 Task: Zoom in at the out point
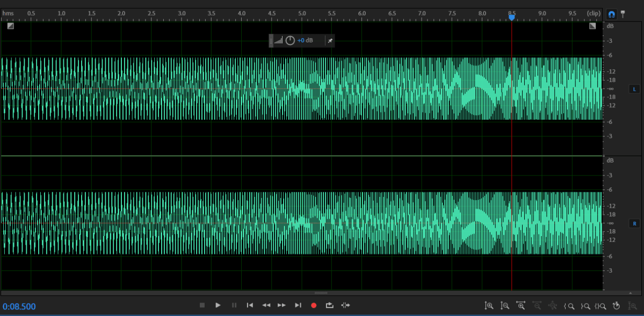coord(585,306)
